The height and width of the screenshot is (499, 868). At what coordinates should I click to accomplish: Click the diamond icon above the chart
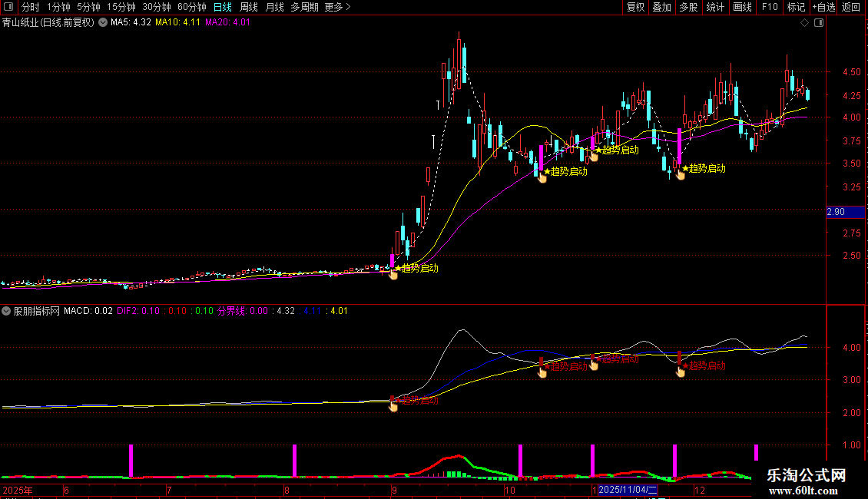tap(805, 23)
